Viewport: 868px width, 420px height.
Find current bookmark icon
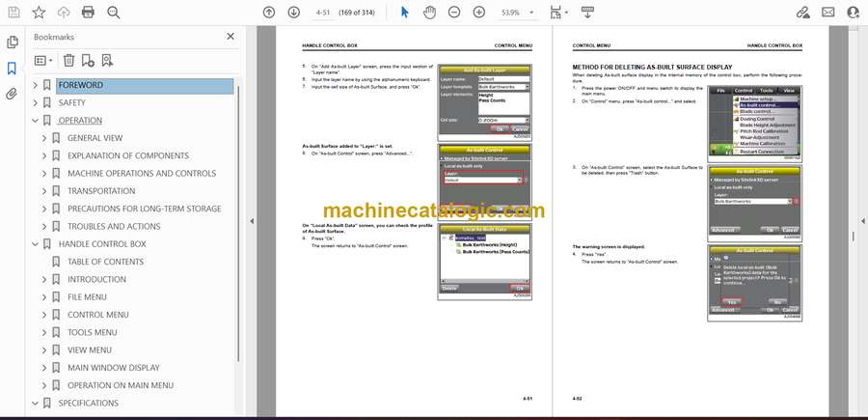107,61
